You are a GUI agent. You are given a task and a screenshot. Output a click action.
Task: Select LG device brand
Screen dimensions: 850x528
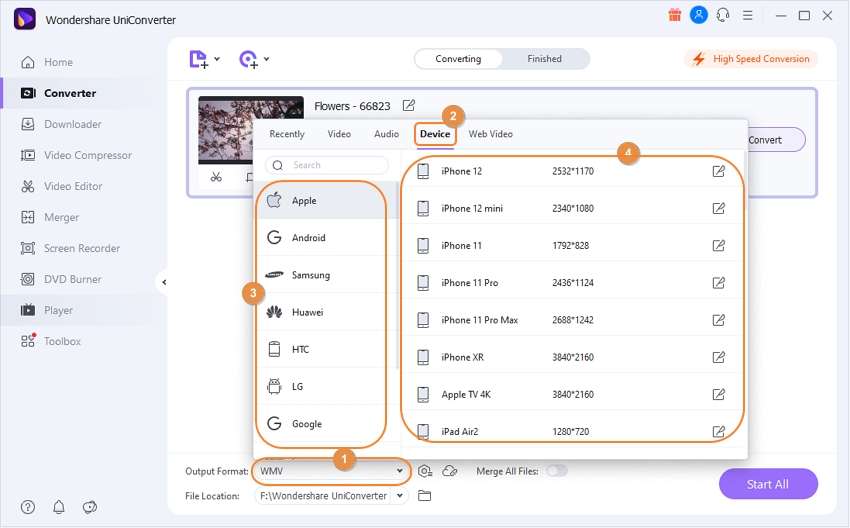(326, 387)
